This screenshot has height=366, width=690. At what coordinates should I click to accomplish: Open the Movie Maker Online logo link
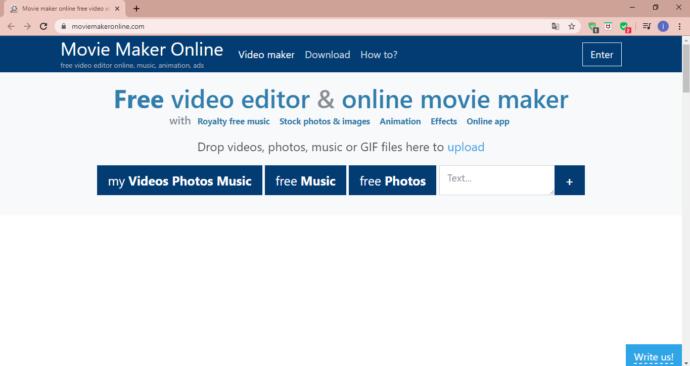tap(142, 50)
